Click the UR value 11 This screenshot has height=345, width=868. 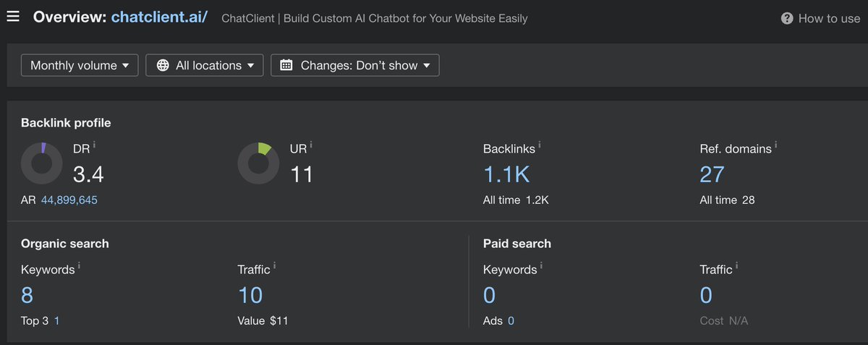click(302, 174)
